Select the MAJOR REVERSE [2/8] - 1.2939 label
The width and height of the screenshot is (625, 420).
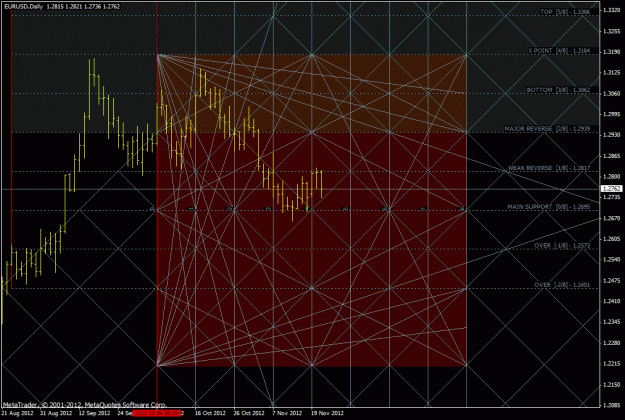tap(547, 129)
